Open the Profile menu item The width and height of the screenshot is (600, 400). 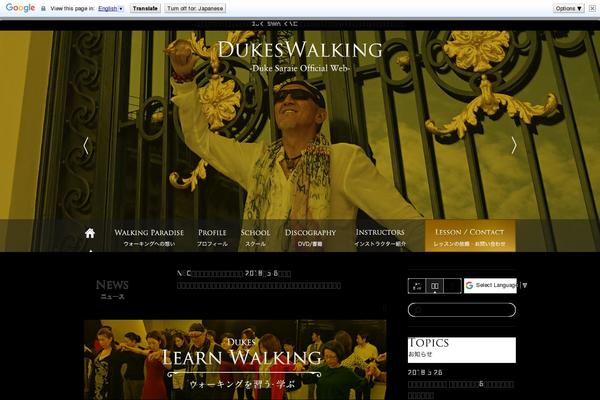(x=212, y=237)
